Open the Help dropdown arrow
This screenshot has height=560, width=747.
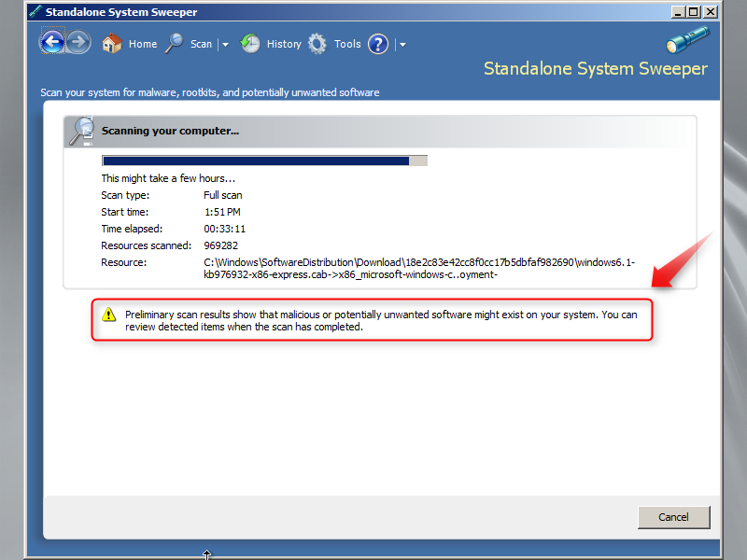point(402,44)
